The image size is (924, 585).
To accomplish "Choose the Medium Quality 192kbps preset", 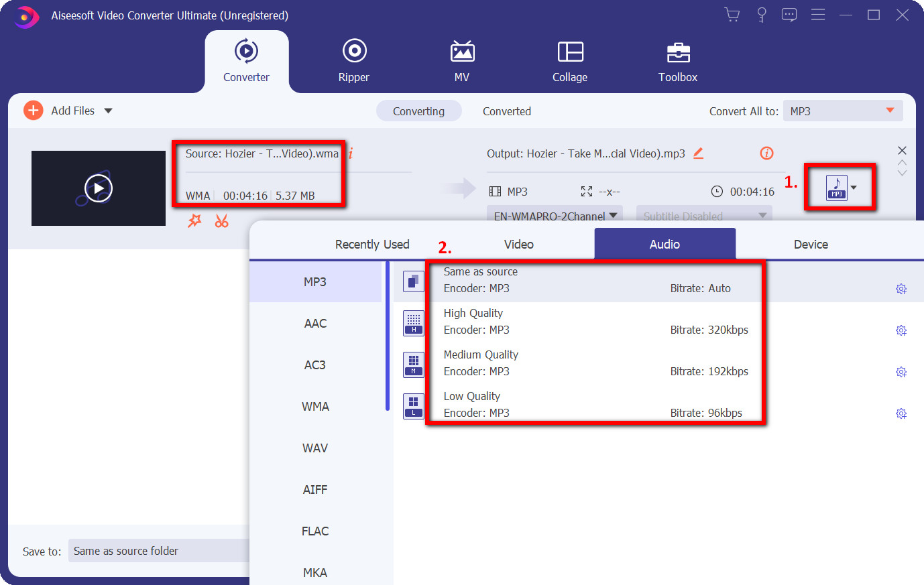I will pos(595,363).
